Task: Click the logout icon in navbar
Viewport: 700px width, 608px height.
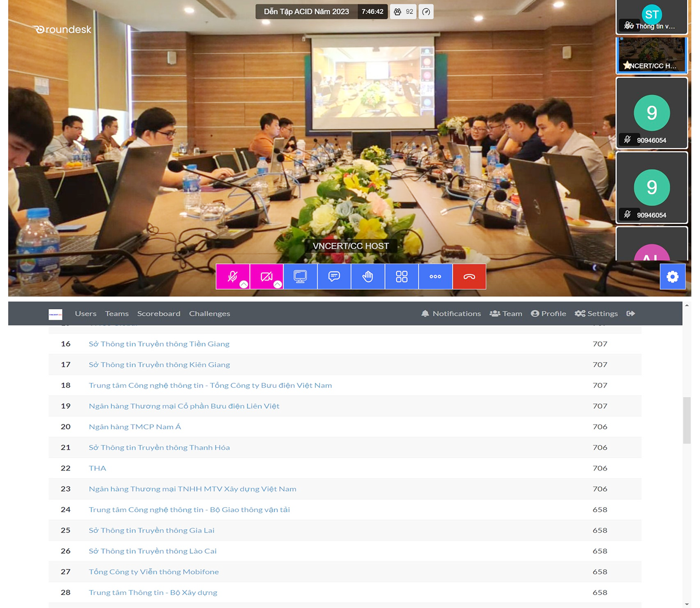Action: pos(630,313)
